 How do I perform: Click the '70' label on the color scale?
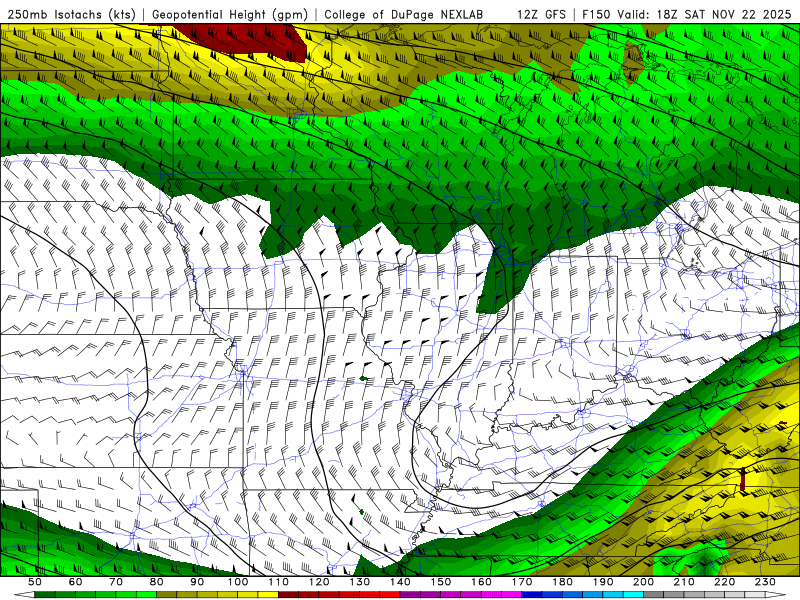pyautogui.click(x=116, y=582)
